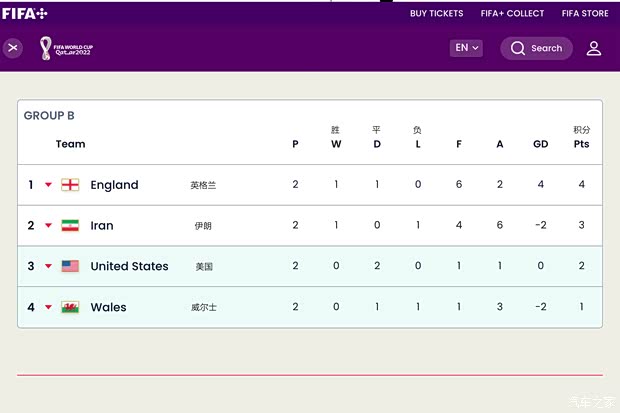Expand England row red arrow
620x413 pixels.
[x=48, y=185]
